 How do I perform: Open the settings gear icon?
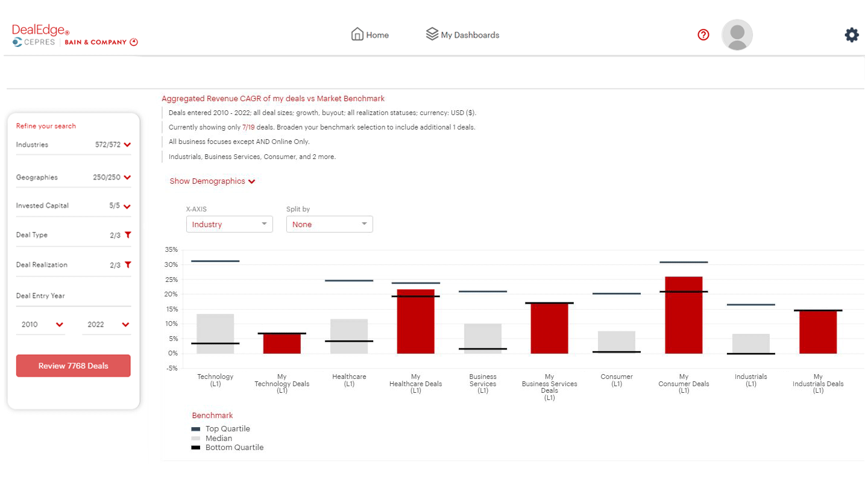851,35
